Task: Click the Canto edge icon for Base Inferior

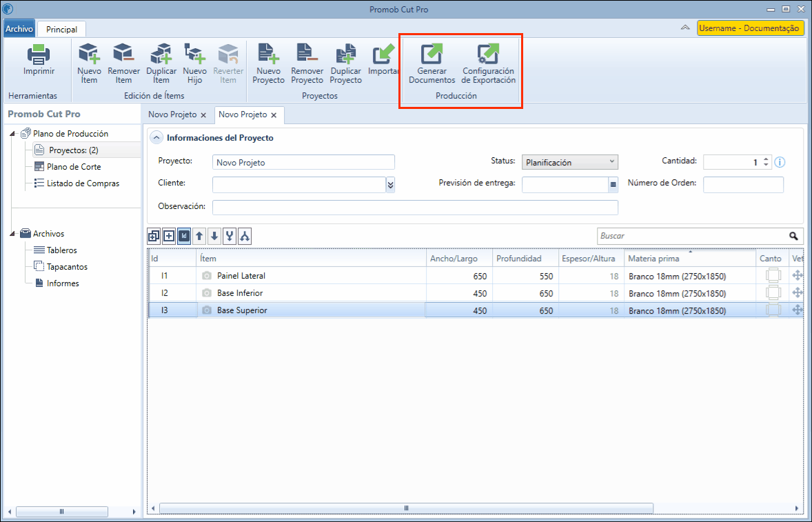Action: (773, 293)
